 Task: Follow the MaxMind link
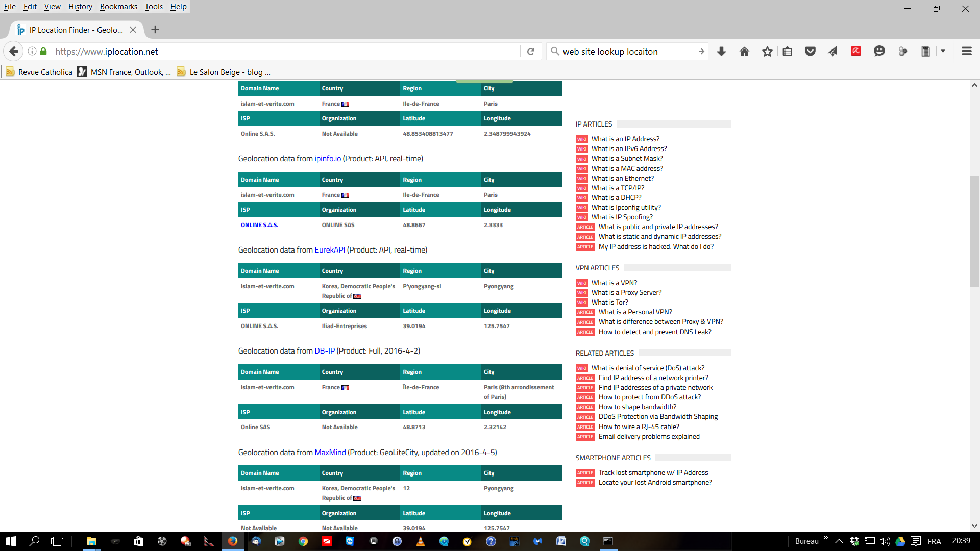pyautogui.click(x=330, y=453)
